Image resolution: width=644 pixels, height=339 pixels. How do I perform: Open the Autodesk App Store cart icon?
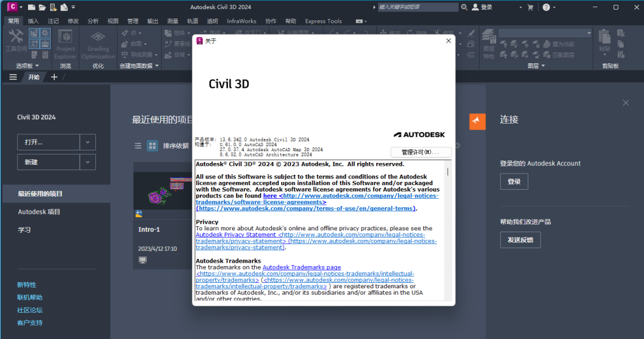[x=530, y=7]
